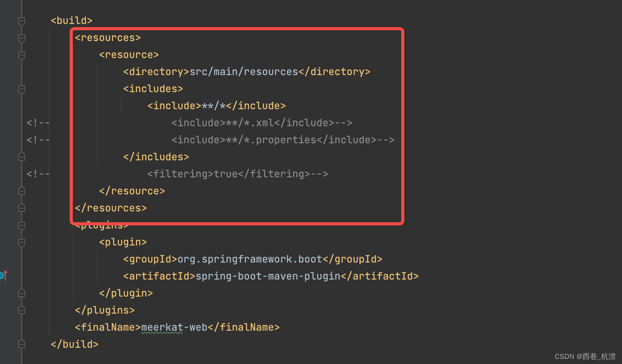The width and height of the screenshot is (622, 364).
Task: Click spring-boot-maven-plugin artifactId value
Action: click(268, 276)
